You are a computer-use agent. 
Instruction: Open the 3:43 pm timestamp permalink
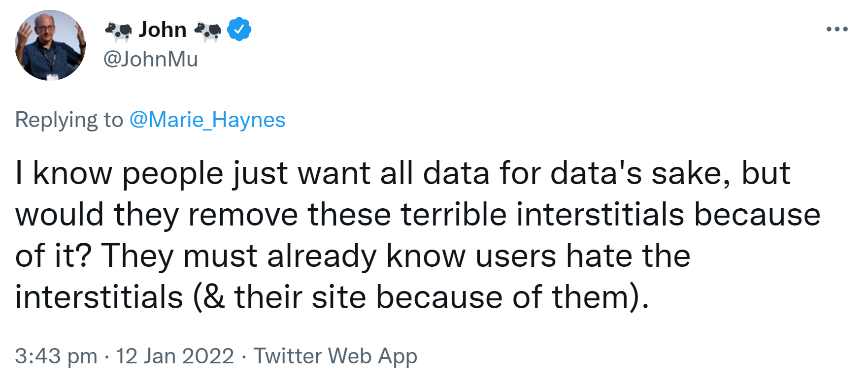[x=56, y=356]
